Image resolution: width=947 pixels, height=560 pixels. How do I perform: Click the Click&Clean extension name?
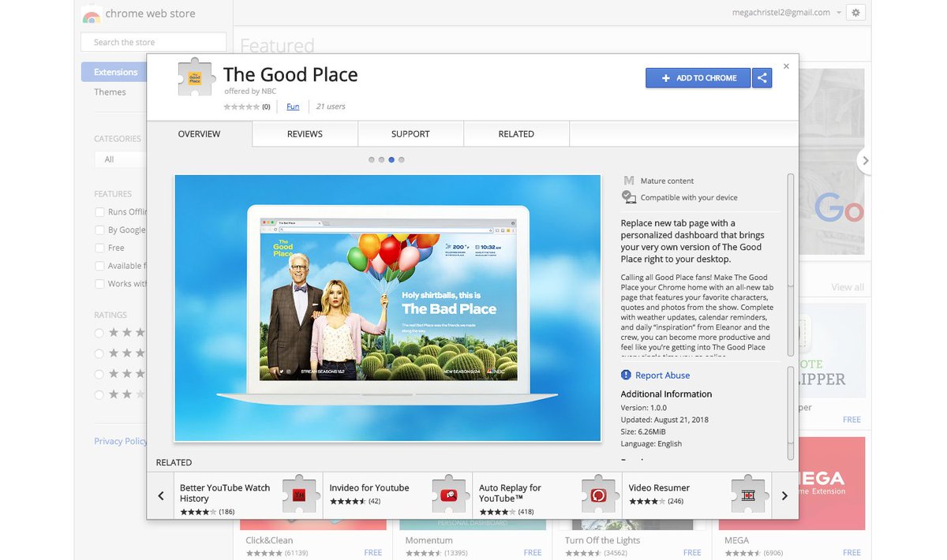(x=269, y=540)
